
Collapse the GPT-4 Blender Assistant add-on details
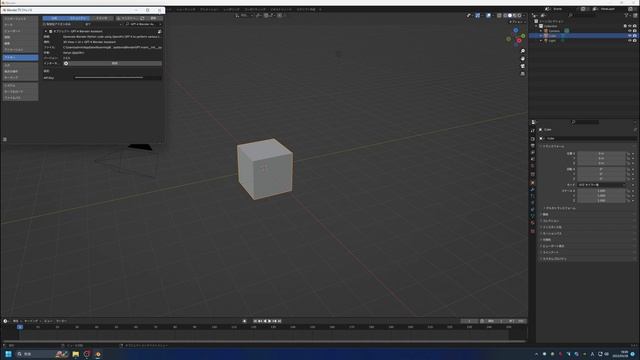[46, 31]
